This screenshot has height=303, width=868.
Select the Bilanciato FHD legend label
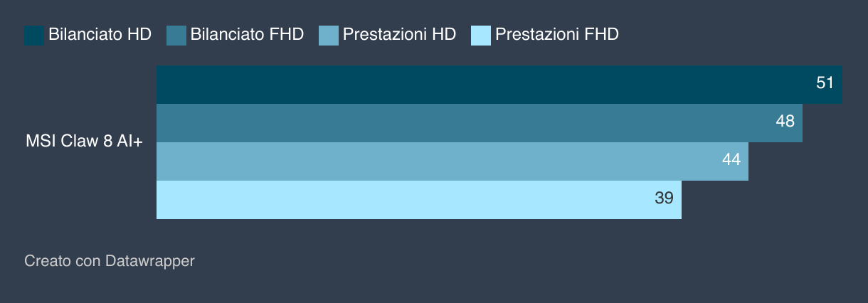[x=248, y=35]
